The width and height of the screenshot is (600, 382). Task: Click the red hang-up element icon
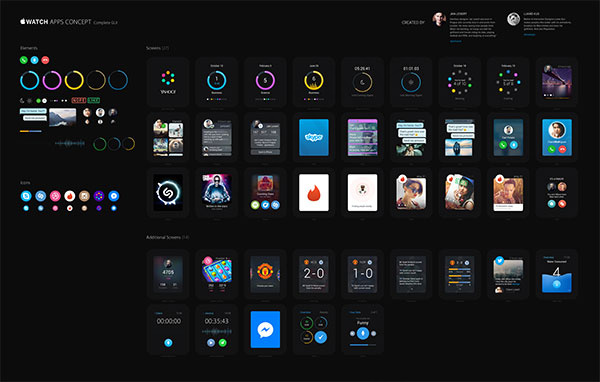45,60
